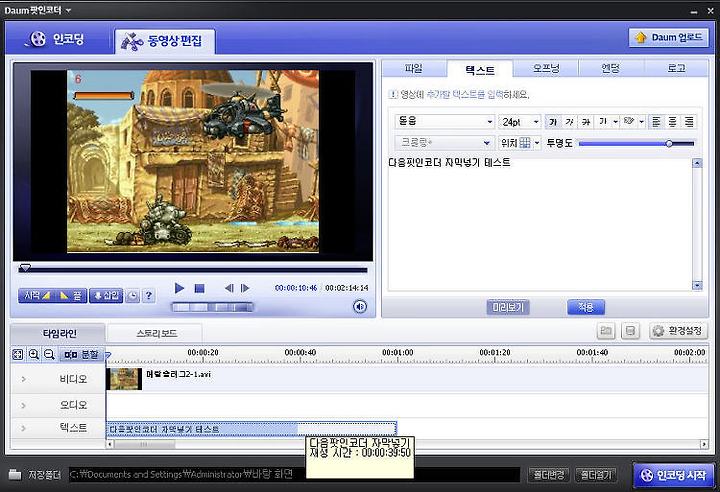
Task: Start encoding with 인코딩 시작
Action: [x=674, y=475]
